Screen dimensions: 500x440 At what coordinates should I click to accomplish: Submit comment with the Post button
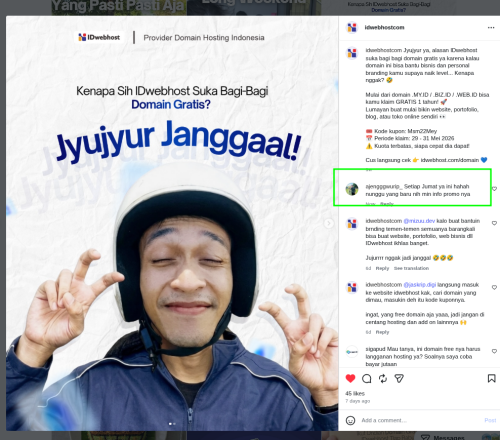490,420
